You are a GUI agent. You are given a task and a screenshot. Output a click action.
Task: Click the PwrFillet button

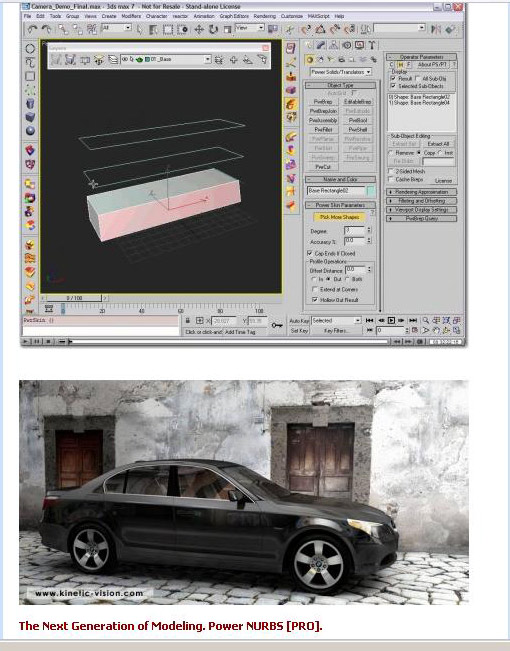click(x=323, y=130)
